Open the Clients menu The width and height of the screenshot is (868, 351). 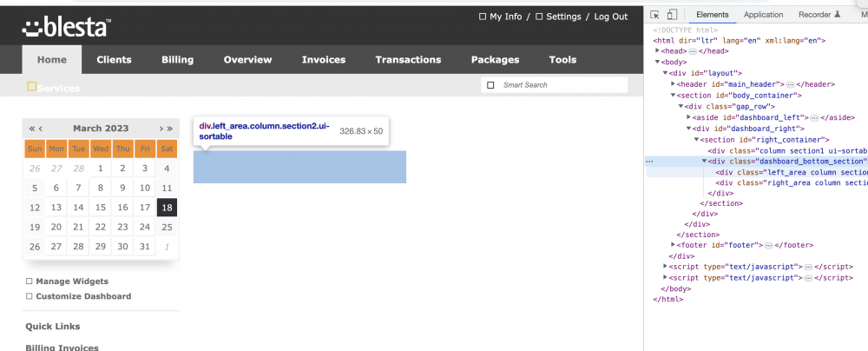(114, 59)
